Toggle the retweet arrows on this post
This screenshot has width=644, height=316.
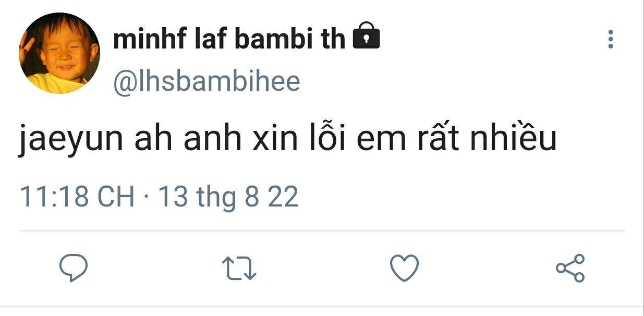coord(239,269)
